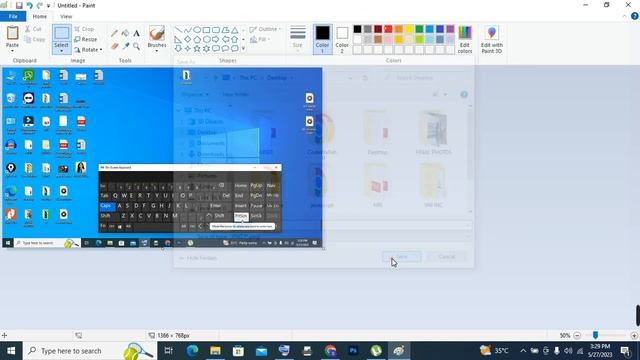Choose the Cloud callout shape
This screenshot has height=360, width=640.
tap(235, 49)
